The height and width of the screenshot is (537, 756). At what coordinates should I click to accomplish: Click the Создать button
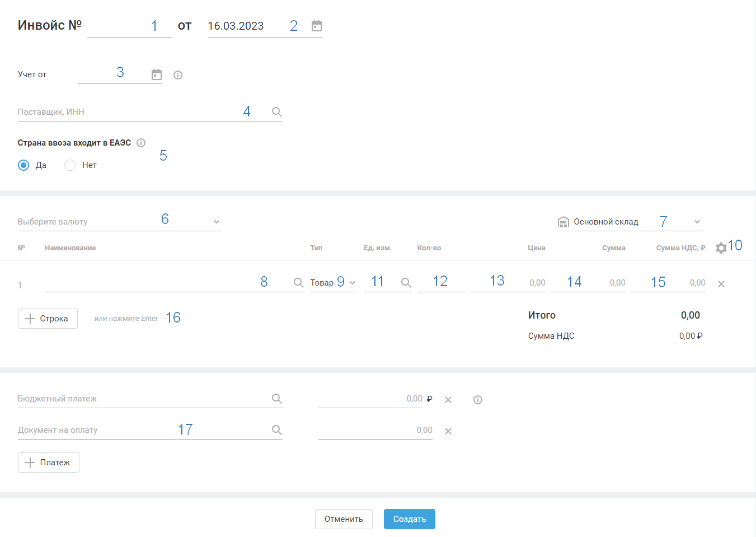pos(410,519)
